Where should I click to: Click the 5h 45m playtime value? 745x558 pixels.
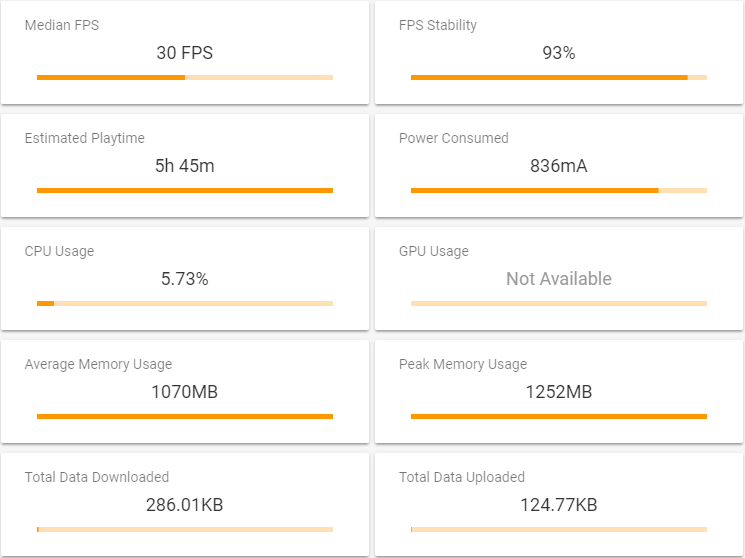click(x=185, y=166)
